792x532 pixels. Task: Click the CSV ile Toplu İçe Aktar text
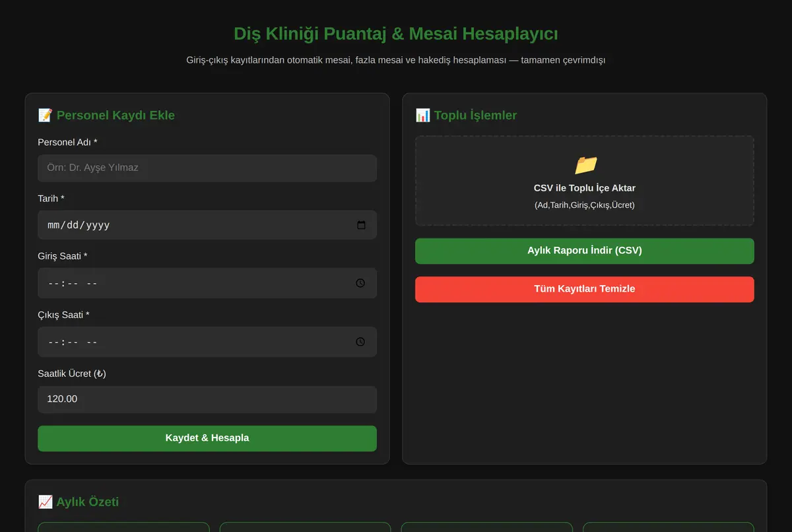[585, 188]
